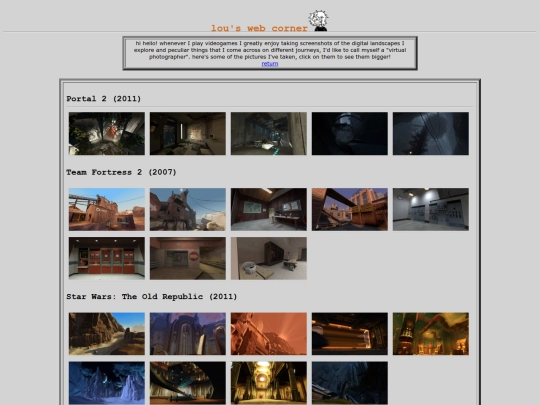Open Old Republic thumbnail of orange sunset structure

[x=269, y=334]
